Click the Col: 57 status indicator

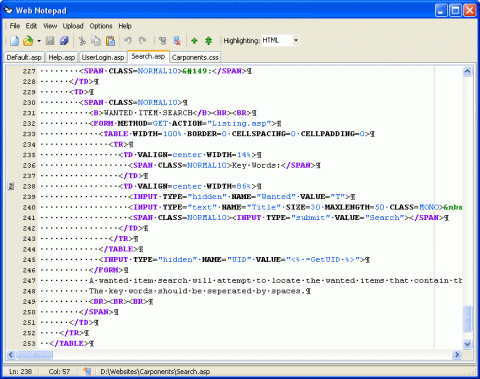[x=59, y=371]
